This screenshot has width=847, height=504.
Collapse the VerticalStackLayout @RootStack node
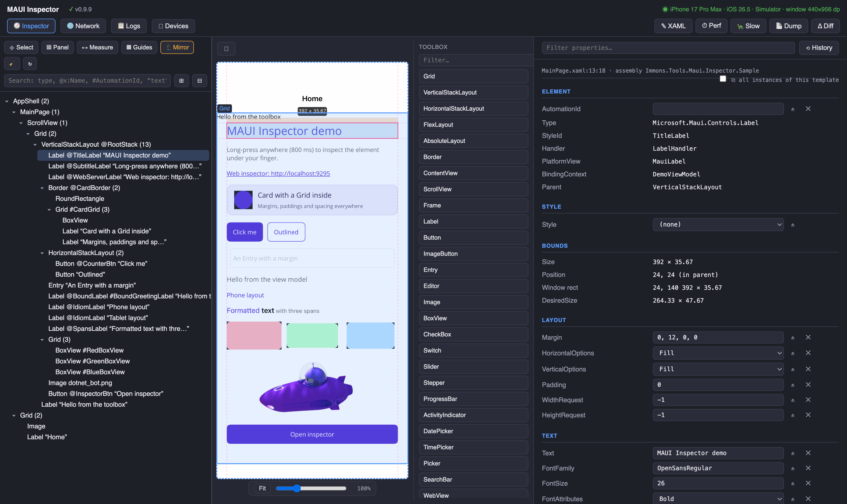pos(35,145)
